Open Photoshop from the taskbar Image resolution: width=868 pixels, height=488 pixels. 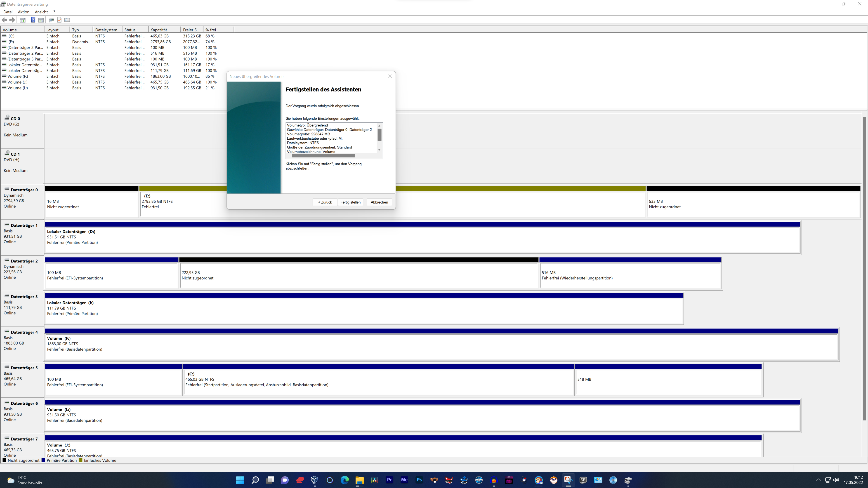419,480
